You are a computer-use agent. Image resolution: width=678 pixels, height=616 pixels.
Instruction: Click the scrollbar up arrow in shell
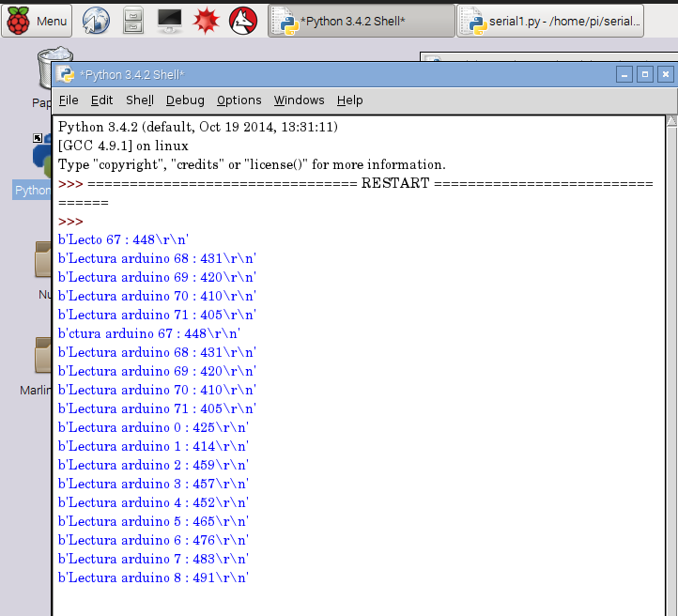671,121
